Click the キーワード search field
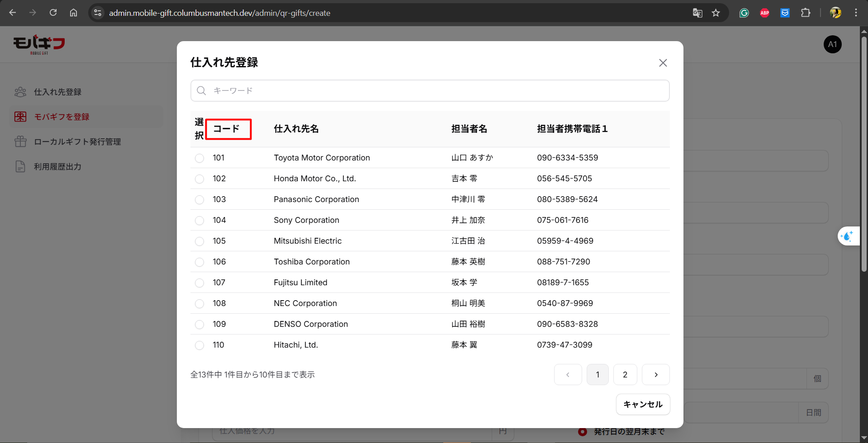Viewport: 868px width, 443px height. (x=430, y=91)
